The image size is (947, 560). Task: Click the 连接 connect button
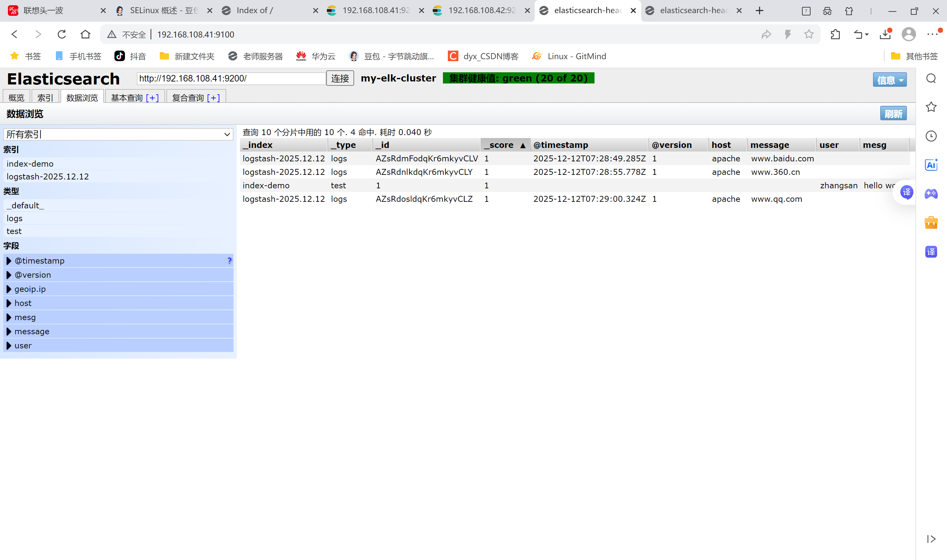pyautogui.click(x=340, y=78)
